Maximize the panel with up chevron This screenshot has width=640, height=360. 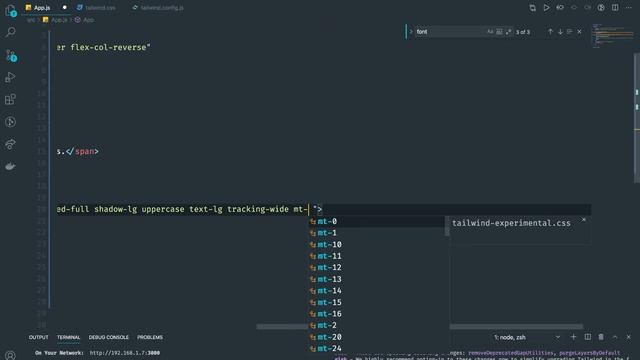pyautogui.click(x=615, y=337)
